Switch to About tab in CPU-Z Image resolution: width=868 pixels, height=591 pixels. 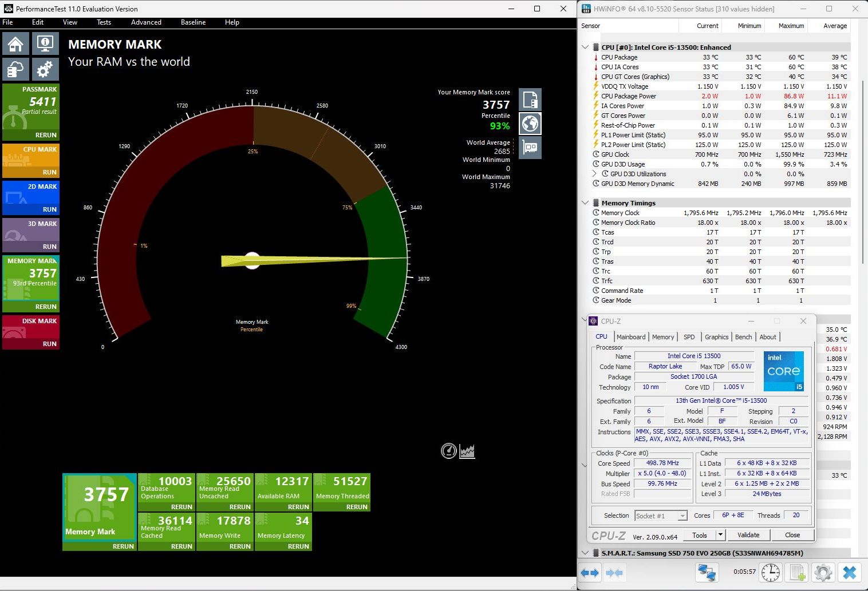point(768,337)
